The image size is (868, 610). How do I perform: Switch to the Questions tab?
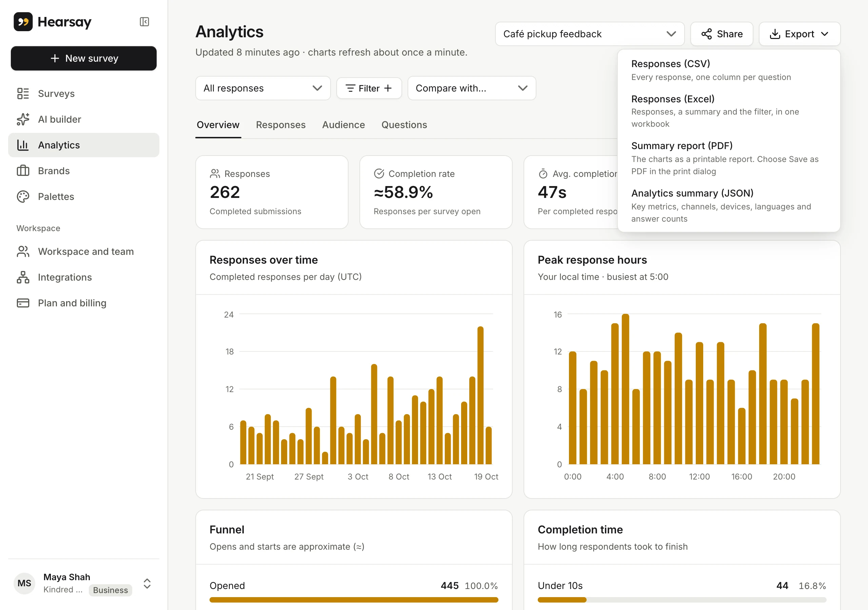coord(404,125)
